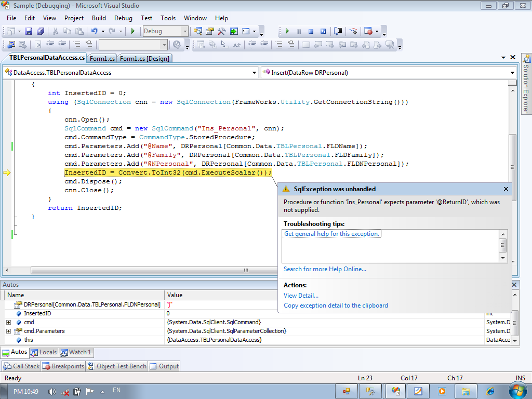Image resolution: width=532 pixels, height=399 pixels.
Task: Open the Debug menu
Action: (123, 18)
